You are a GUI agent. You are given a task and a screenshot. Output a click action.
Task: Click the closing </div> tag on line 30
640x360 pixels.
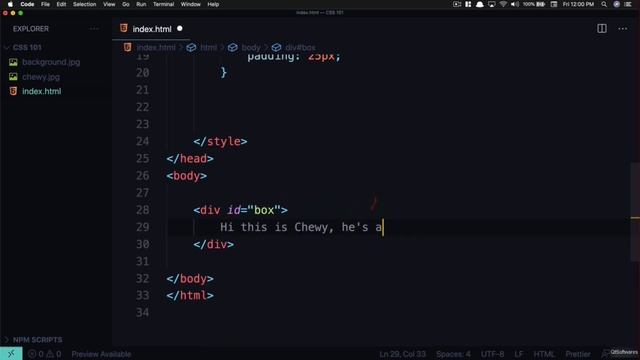coord(213,244)
